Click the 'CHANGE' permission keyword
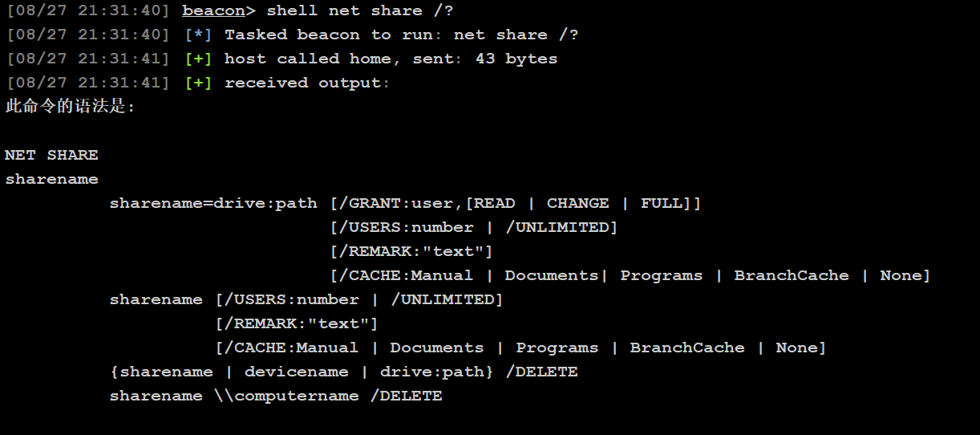Screen dimensions: 980x435 (577, 203)
